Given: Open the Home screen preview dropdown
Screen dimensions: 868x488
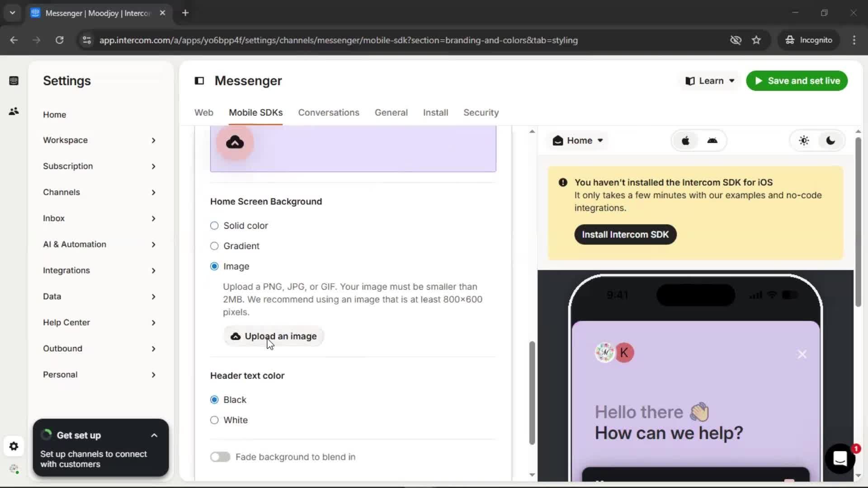Looking at the screenshot, I should pos(578,141).
